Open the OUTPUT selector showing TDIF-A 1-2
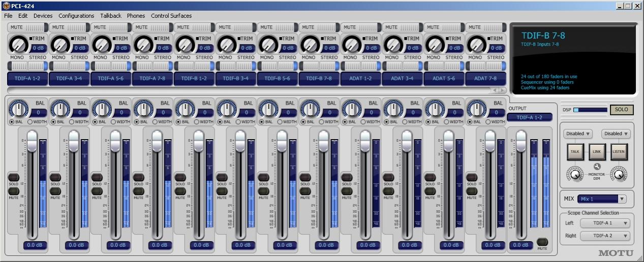The image size is (644, 262). 529,117
